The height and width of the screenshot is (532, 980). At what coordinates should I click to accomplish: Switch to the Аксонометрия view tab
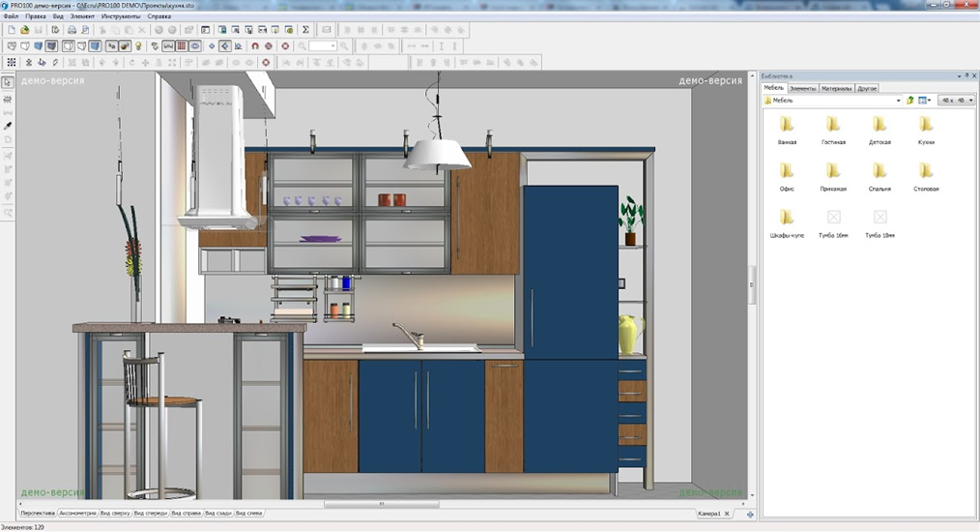click(x=77, y=514)
